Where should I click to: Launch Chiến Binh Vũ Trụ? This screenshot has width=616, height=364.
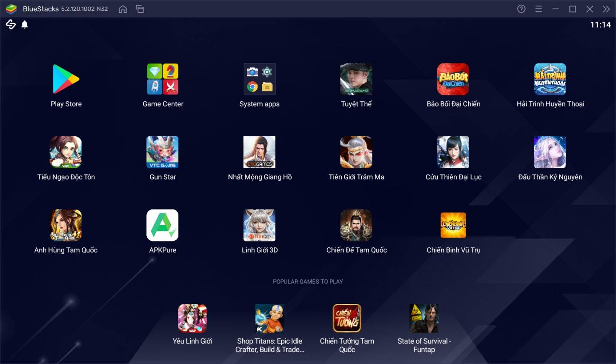(x=453, y=225)
